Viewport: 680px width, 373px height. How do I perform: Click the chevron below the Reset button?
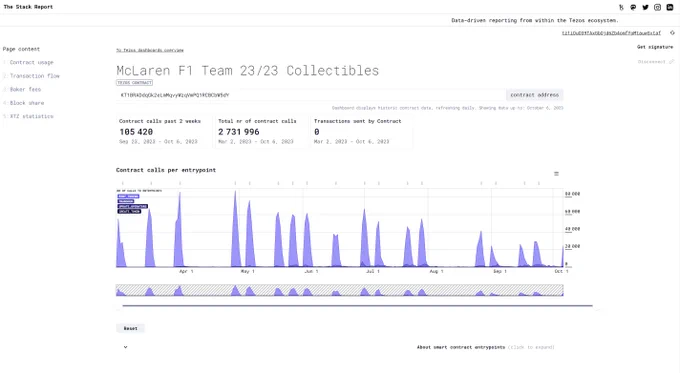click(x=125, y=347)
